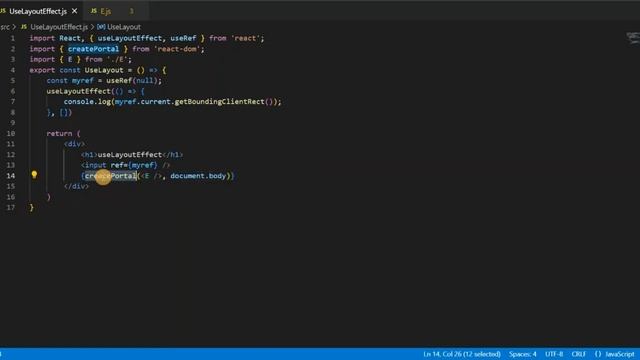Click the symbol icon beside UseLayout breadcrumb
This screenshot has height=360, width=640.
101,27
